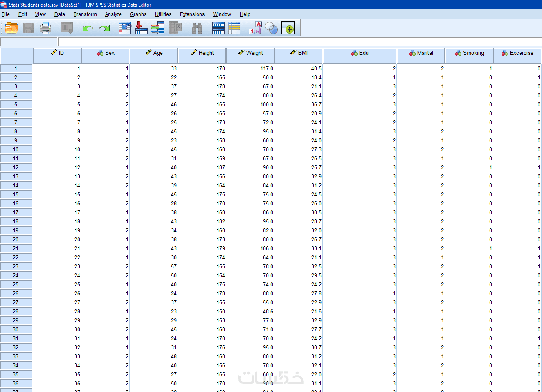The width and height of the screenshot is (542, 392).
Task: Select the Smoking column header
Action: tap(469, 56)
